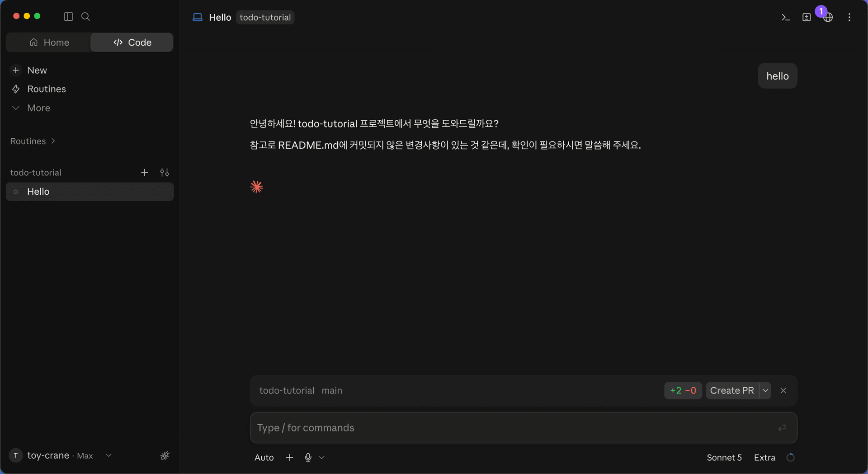Image resolution: width=868 pixels, height=474 pixels.
Task: Click the loading spinner near Extra
Action: [x=790, y=458]
